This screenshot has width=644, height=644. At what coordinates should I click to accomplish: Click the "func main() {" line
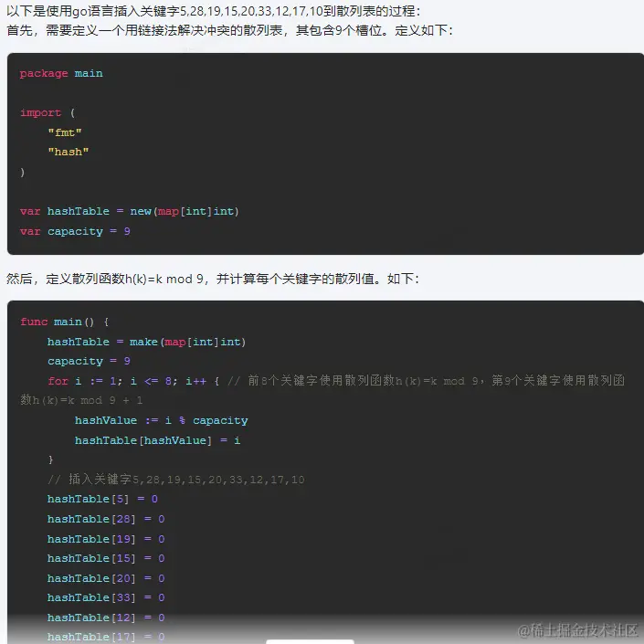click(65, 322)
